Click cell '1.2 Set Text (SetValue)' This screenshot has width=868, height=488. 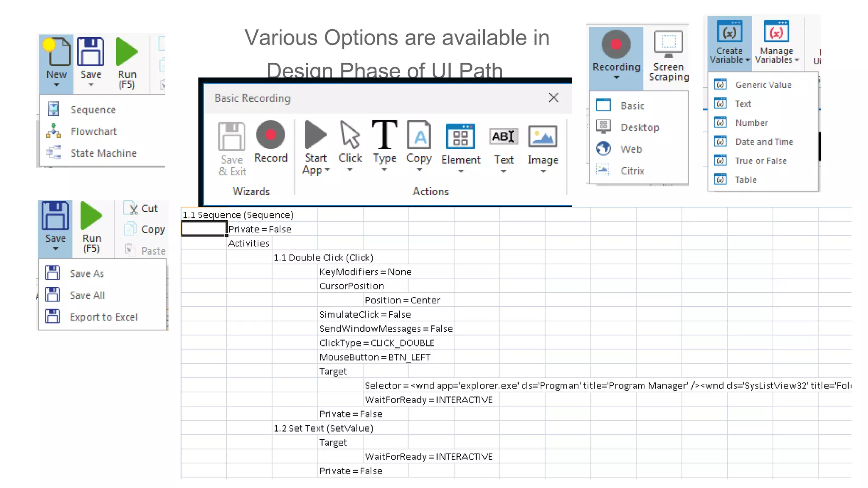point(323,428)
